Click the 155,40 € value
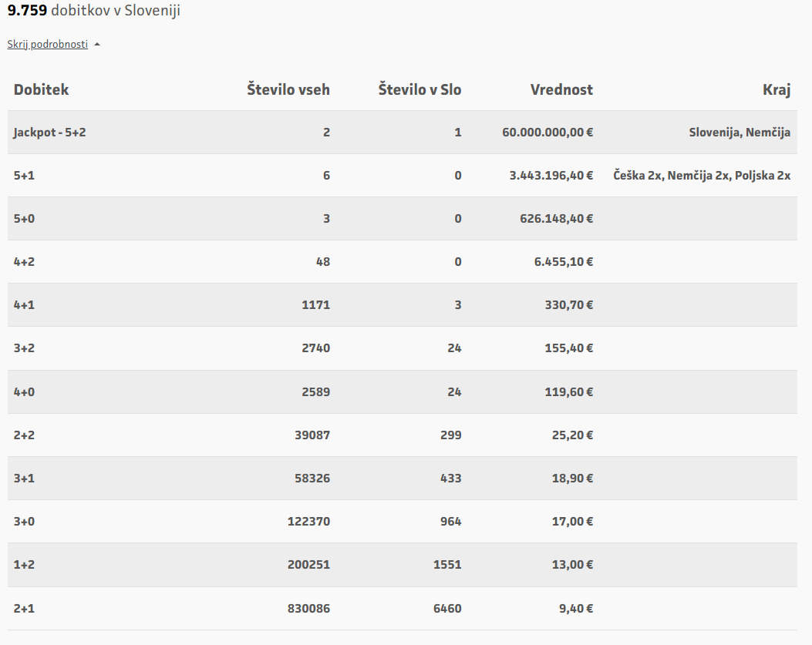 567,348
